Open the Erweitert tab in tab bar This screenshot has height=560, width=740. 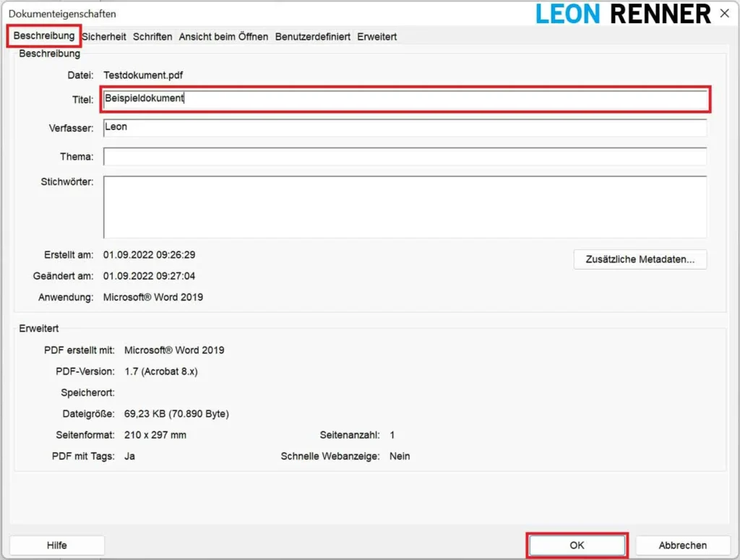(x=377, y=36)
